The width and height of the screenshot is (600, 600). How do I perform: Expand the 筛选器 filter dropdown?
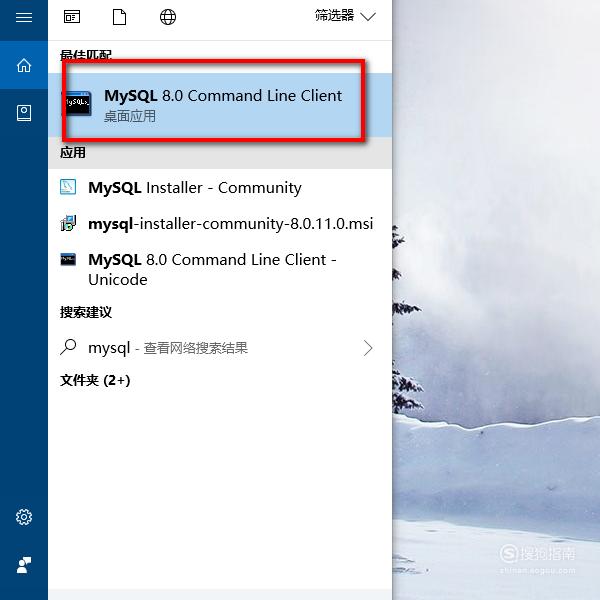point(345,16)
